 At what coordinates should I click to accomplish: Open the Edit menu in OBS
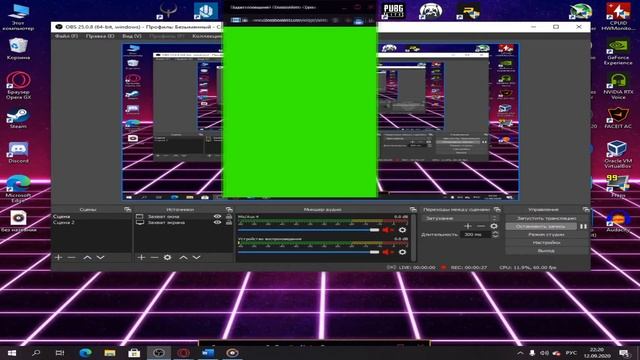100,36
